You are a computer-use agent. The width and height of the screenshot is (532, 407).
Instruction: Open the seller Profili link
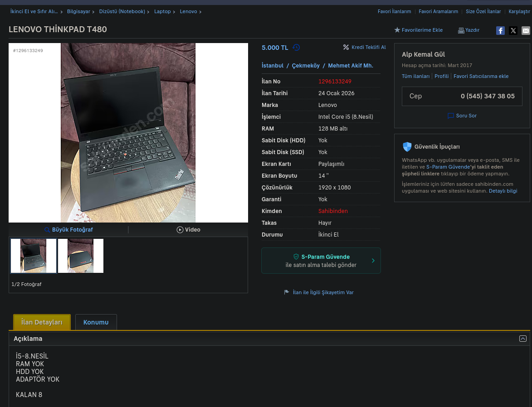pos(441,76)
